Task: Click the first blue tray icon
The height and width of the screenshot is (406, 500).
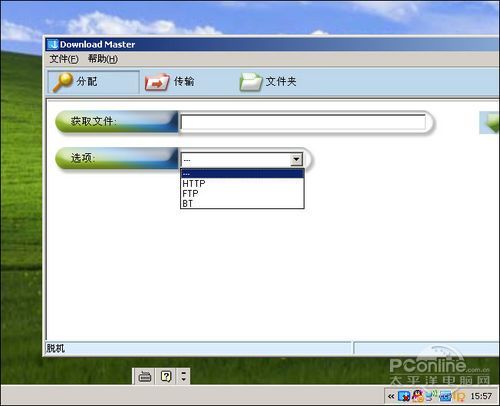Action: click(x=404, y=396)
